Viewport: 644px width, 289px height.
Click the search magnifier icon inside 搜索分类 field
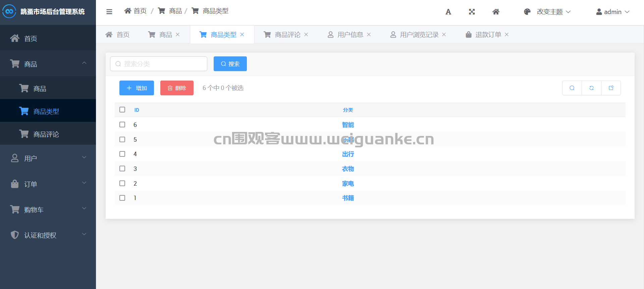(118, 64)
